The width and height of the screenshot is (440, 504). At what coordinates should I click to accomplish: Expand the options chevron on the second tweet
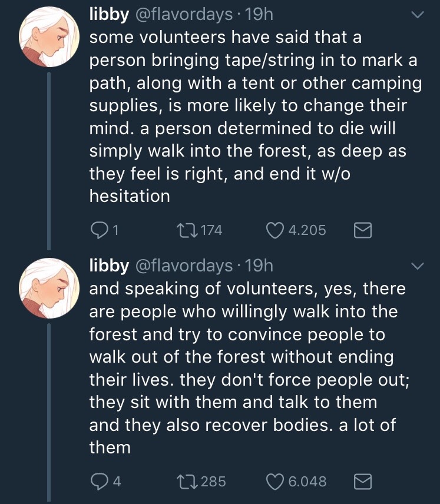[x=416, y=267]
